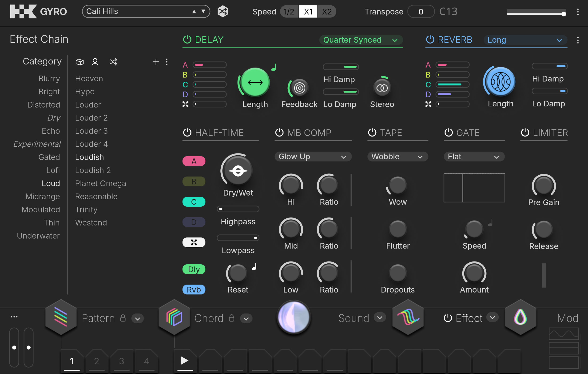Click the play step in the sequencer

point(185,361)
